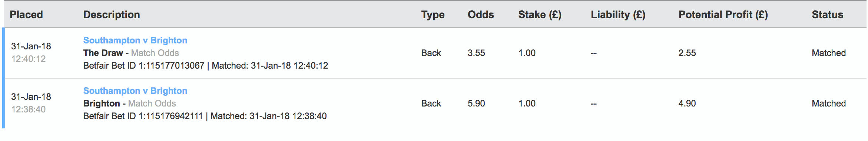Click the Liability (£) column header
Image resolution: width=868 pixels, height=141 pixels.
pos(618,15)
